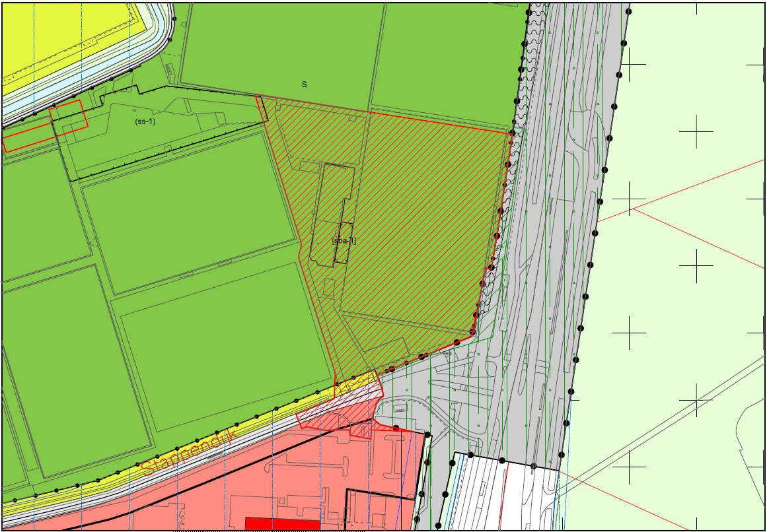Click the intersection of the two red lines

pyautogui.click(x=632, y=209)
